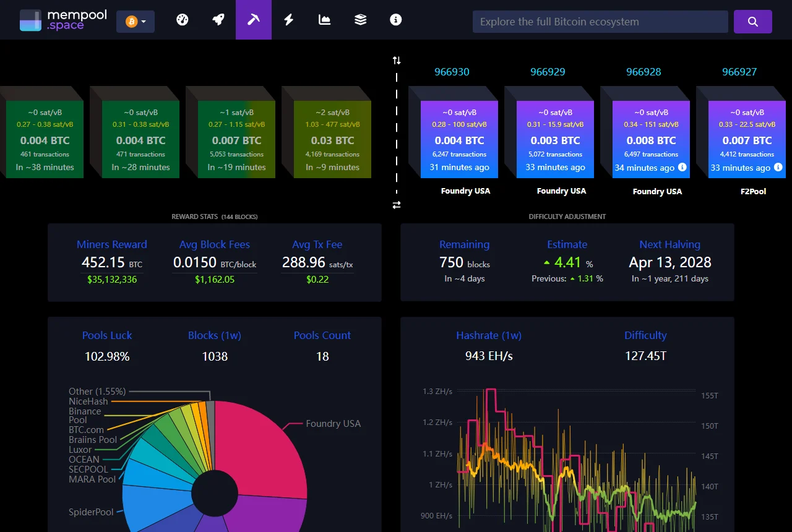Click the Foundry USA pie chart label

pyautogui.click(x=333, y=424)
